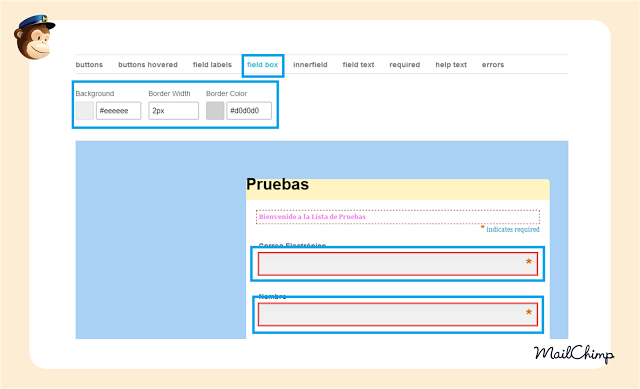This screenshot has width=640, height=389.
Task: Open the innerfield tab
Action: 310,64
